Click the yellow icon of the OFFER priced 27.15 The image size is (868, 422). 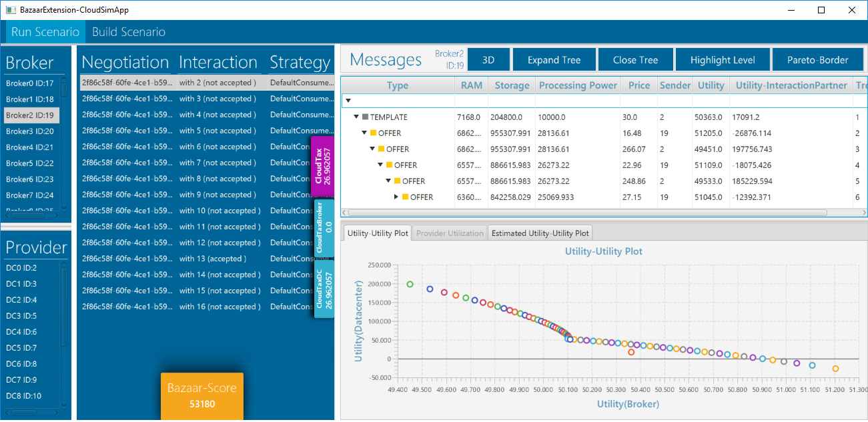click(x=405, y=197)
